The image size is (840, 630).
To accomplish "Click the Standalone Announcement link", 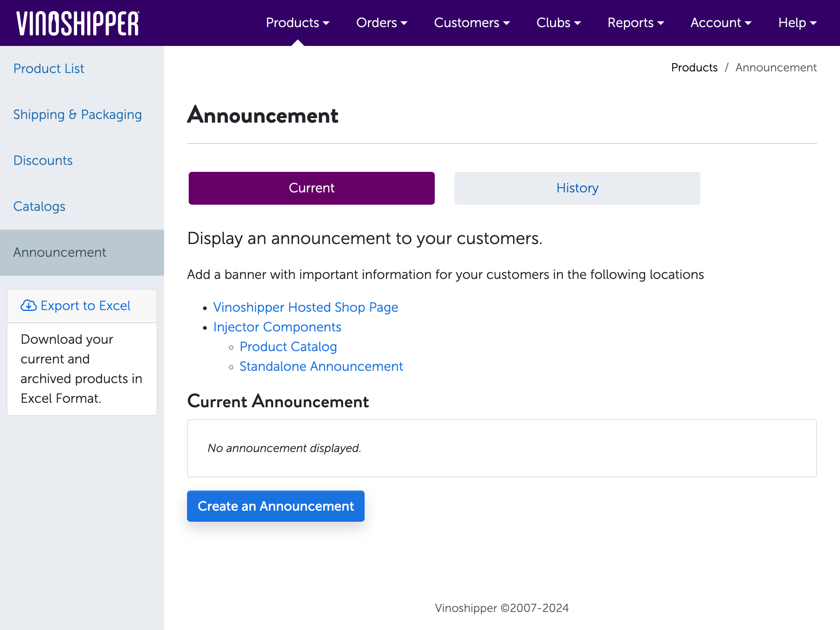I will 322,365.
